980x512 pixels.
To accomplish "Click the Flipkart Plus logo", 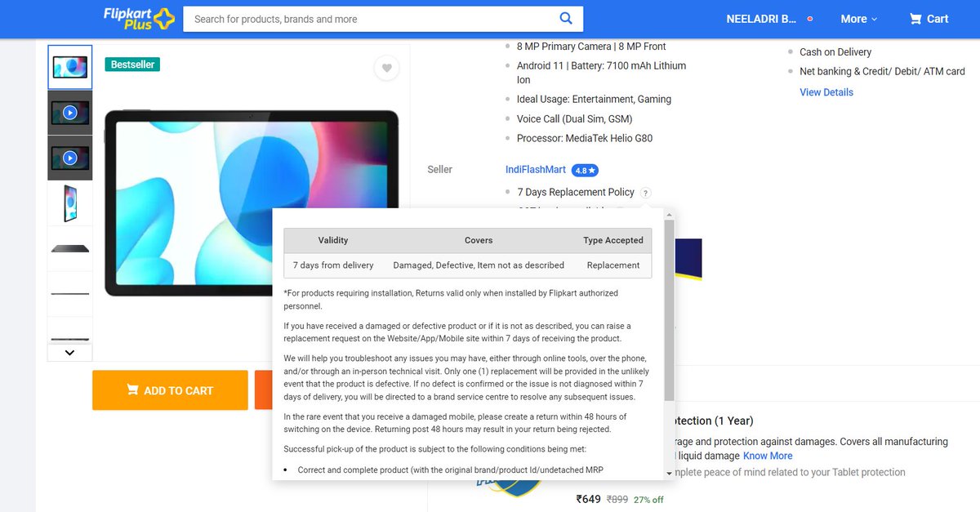I will pyautogui.click(x=136, y=18).
